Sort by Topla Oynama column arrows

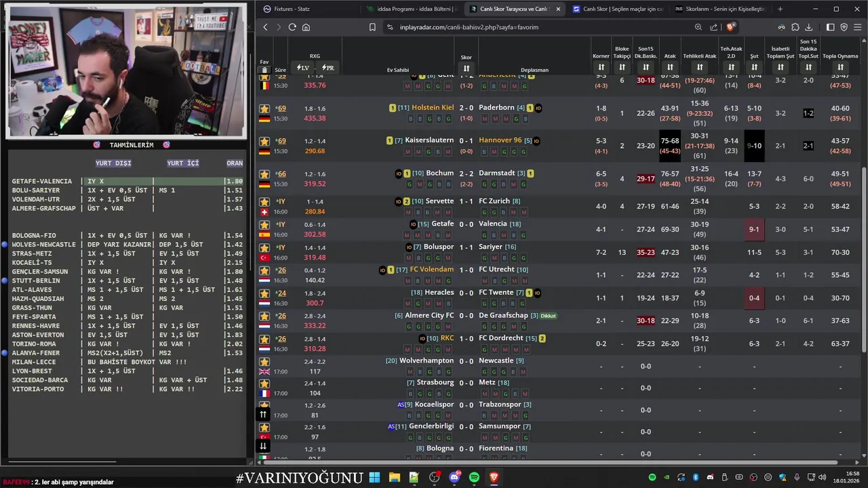click(x=840, y=67)
